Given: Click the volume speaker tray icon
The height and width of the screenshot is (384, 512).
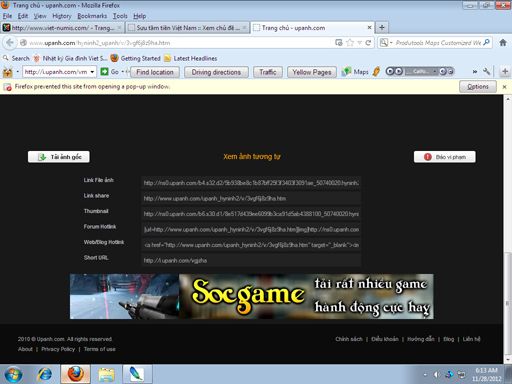Looking at the screenshot, I should point(436,375).
